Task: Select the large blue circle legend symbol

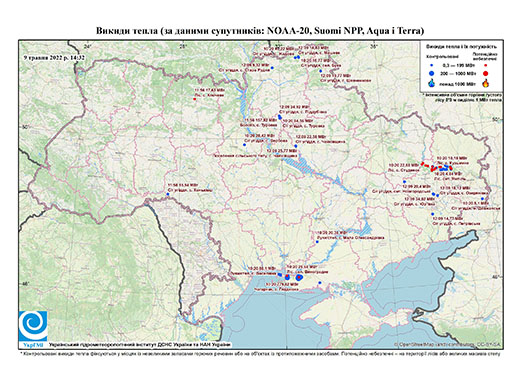Action: coord(432,73)
